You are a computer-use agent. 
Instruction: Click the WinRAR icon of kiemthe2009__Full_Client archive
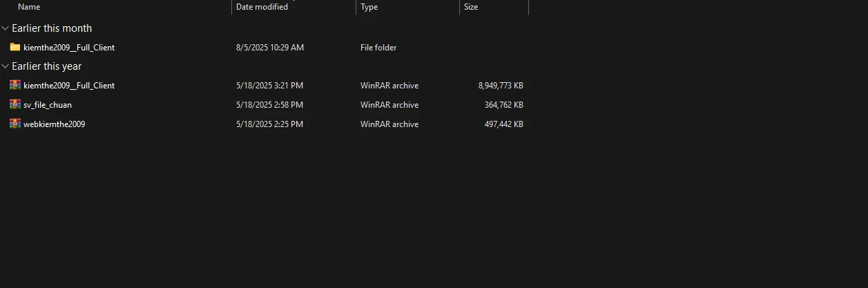[15, 86]
